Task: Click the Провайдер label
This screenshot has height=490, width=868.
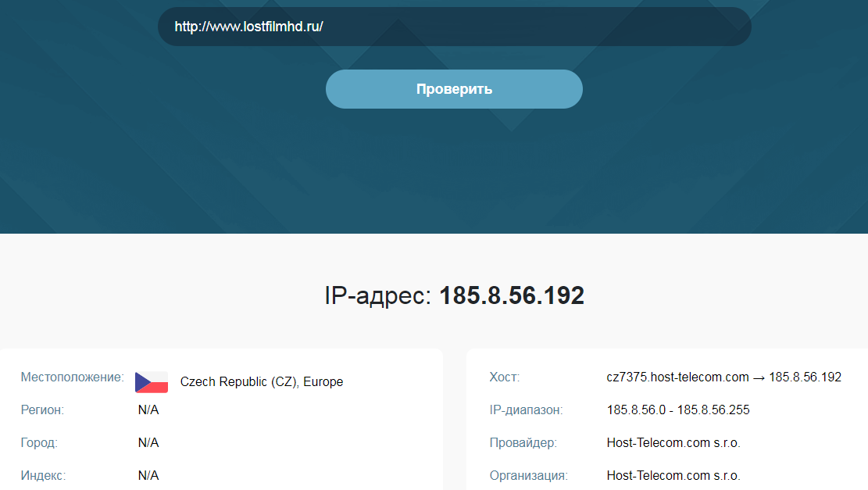Action: coord(523,443)
